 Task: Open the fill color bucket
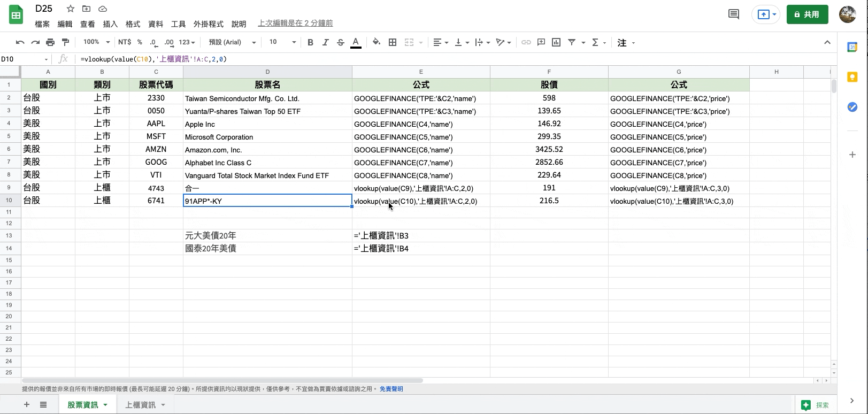pyautogui.click(x=377, y=42)
